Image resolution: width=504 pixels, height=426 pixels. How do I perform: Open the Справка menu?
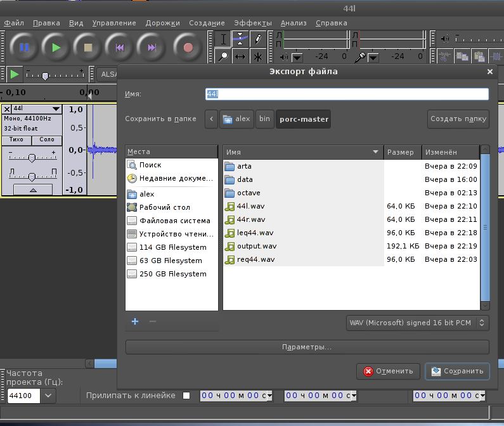tap(332, 23)
